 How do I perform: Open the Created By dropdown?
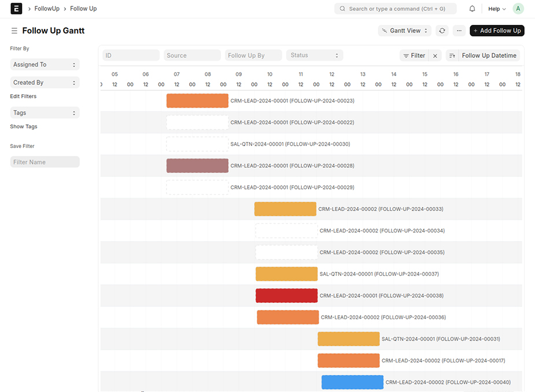(44, 82)
